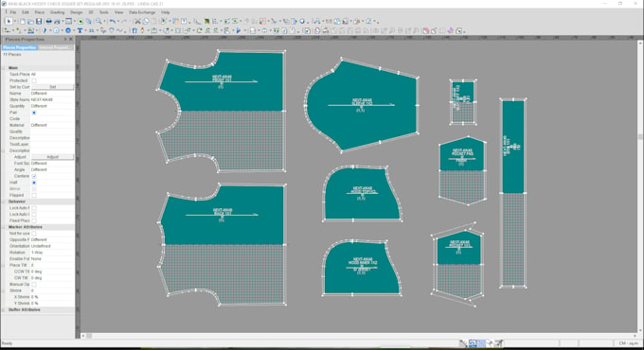
Task: Open dropdown arrow beside pointer tool
Action: (x=15, y=21)
